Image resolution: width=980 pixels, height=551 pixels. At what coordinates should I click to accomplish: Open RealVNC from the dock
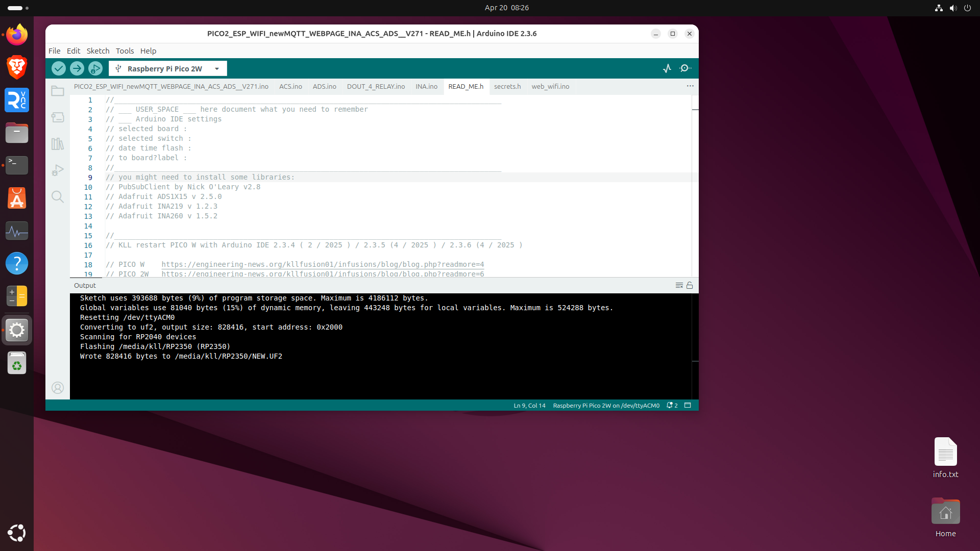[17, 100]
